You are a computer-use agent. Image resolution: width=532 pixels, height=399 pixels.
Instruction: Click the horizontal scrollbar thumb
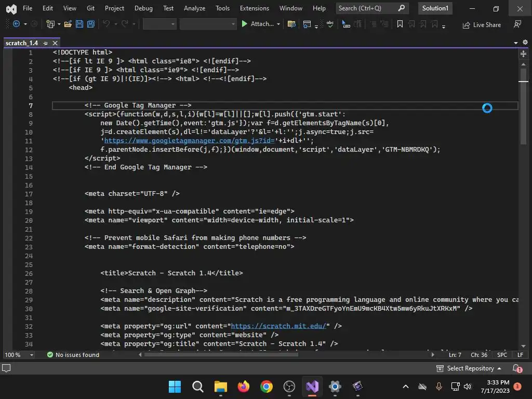[x=221, y=354]
